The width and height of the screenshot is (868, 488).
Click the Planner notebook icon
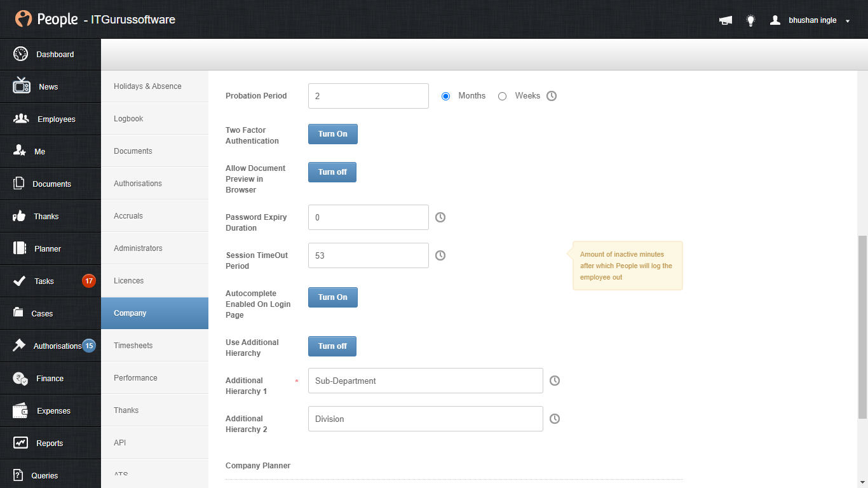coord(20,248)
